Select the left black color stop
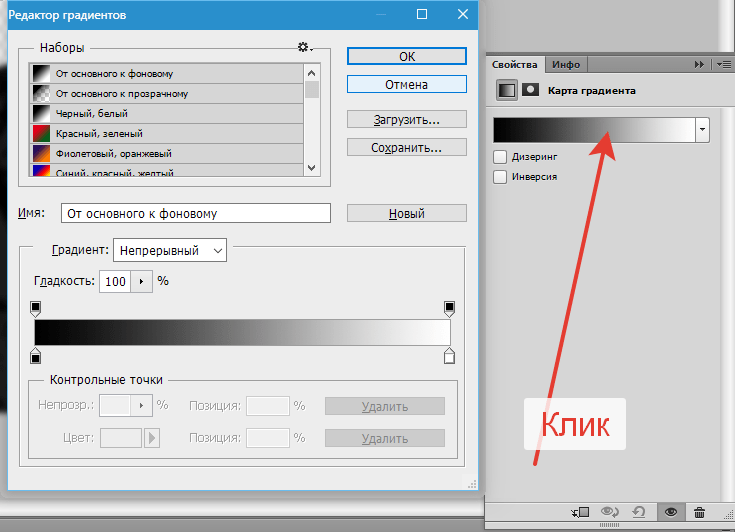This screenshot has width=735, height=532. tap(35, 356)
